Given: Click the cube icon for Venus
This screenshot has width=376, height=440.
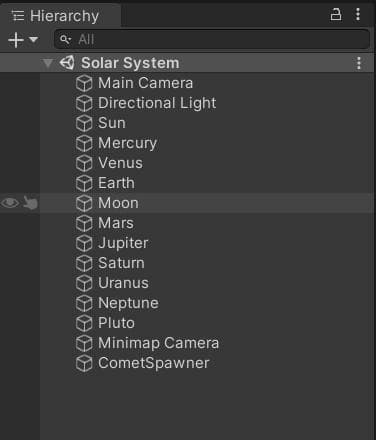Looking at the screenshot, I should [84, 163].
